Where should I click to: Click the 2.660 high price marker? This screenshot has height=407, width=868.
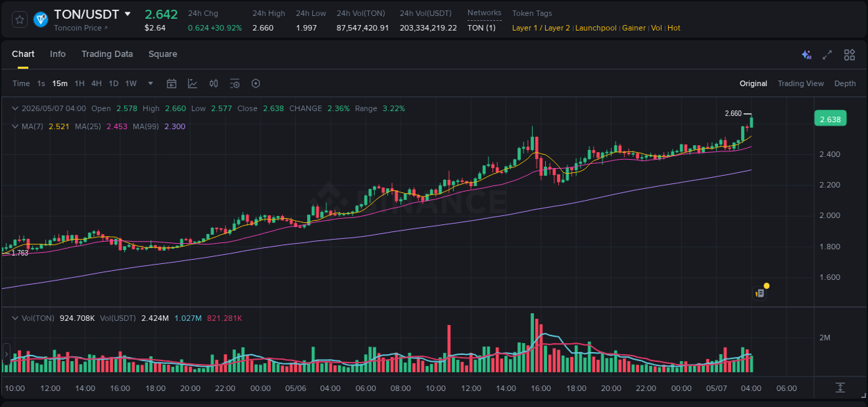click(x=733, y=113)
